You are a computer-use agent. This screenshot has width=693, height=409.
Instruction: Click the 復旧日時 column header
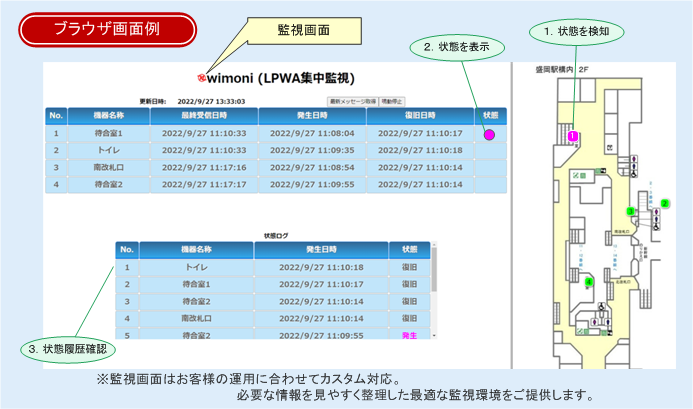coord(421,115)
